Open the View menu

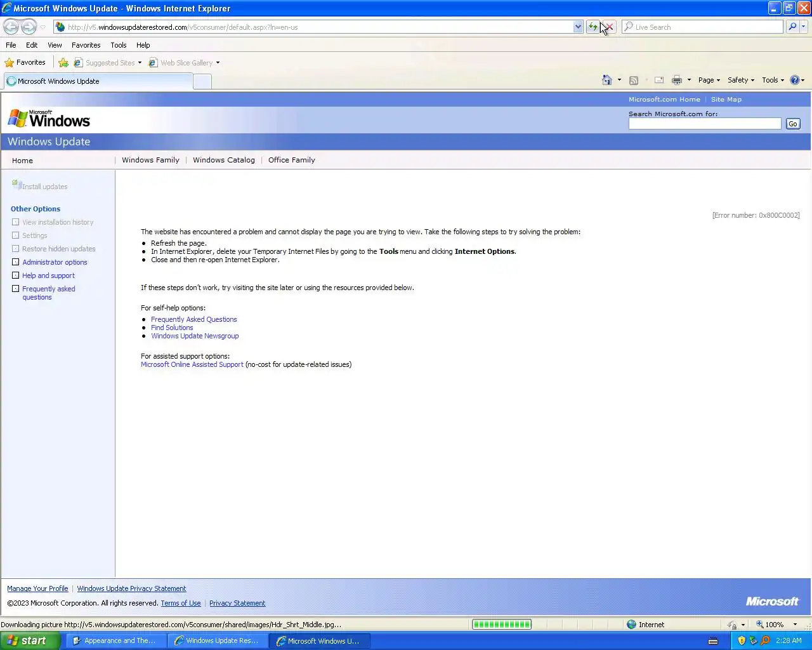[x=55, y=45]
